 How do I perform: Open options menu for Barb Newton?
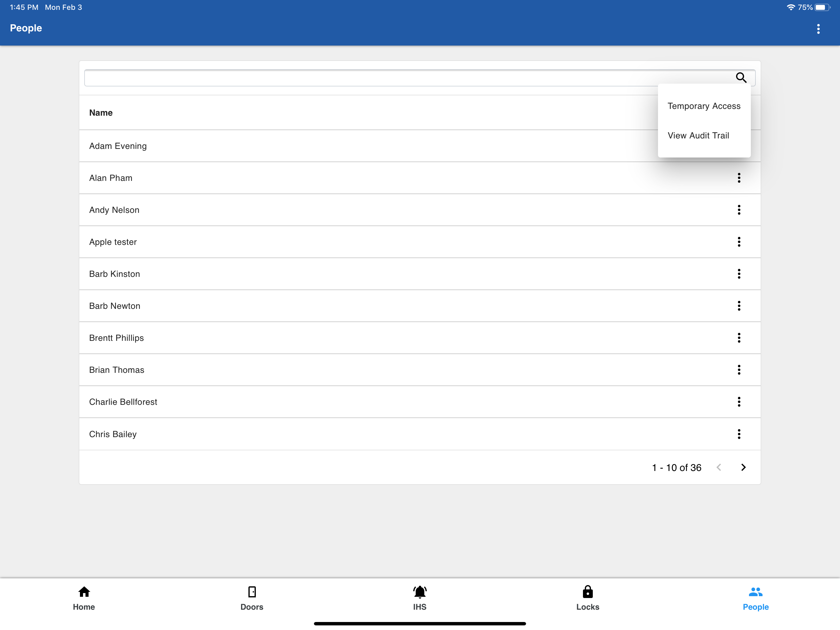(739, 306)
